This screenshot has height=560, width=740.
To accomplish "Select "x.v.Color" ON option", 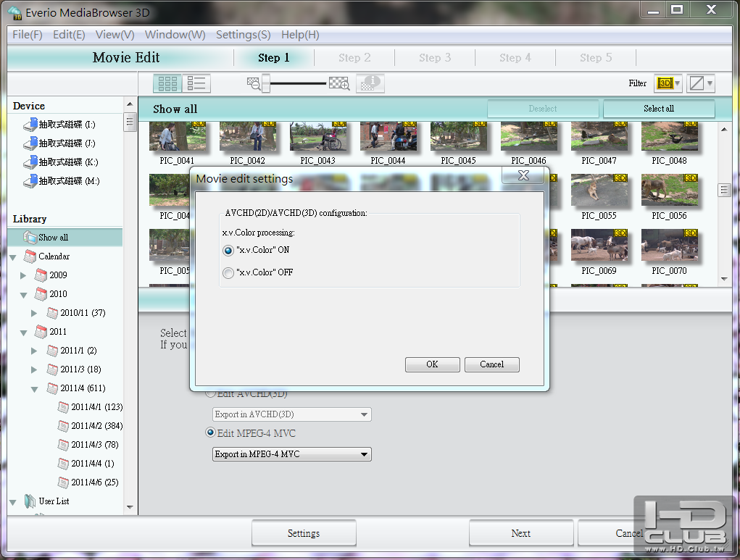I will (x=228, y=251).
